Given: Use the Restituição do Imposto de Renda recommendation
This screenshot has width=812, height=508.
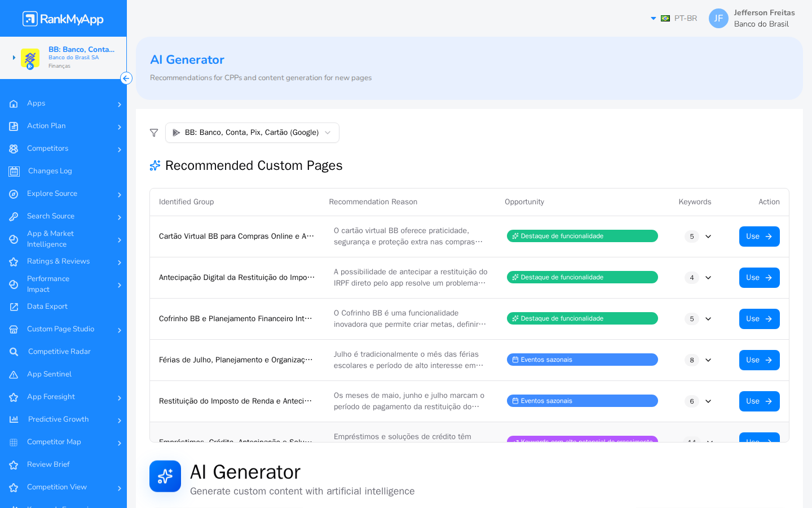Looking at the screenshot, I should tap(759, 401).
